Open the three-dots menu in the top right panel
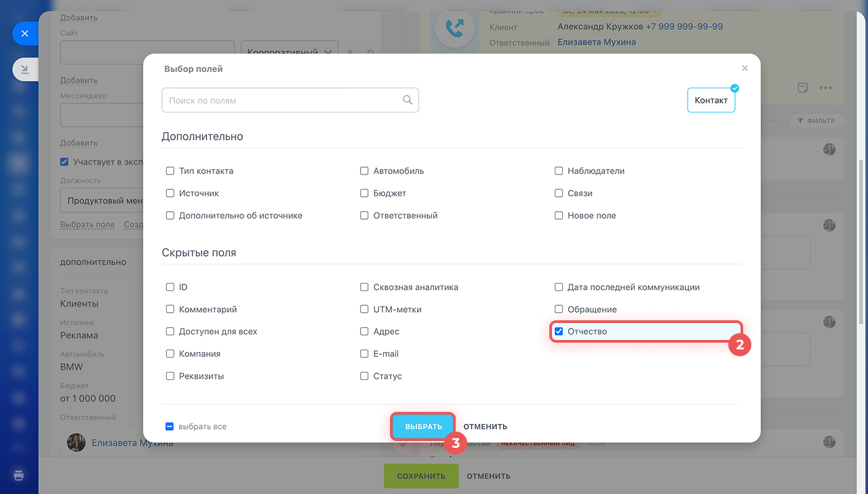 pos(825,88)
